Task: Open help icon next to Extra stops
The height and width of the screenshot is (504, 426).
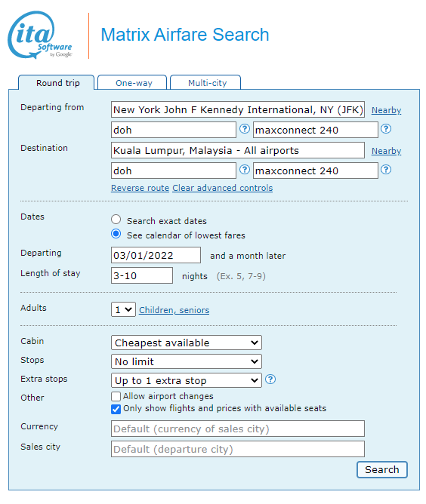Action: click(x=270, y=380)
